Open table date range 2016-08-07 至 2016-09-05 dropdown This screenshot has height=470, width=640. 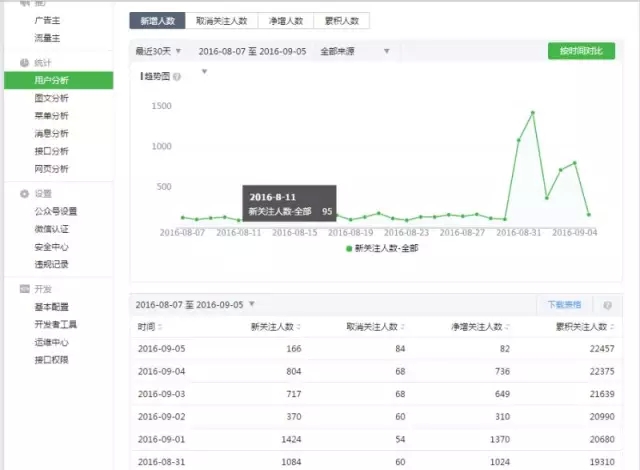click(x=196, y=304)
